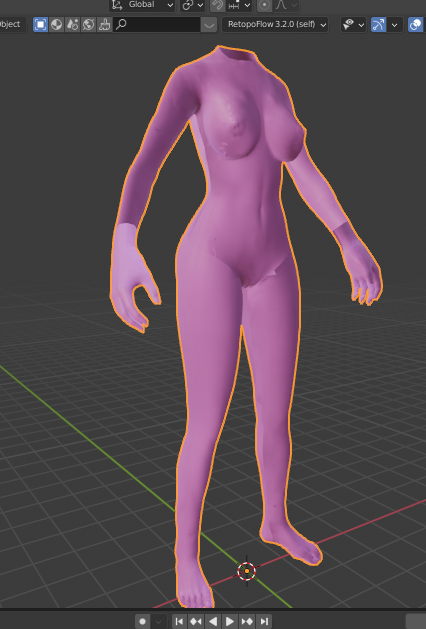426x629 pixels.
Task: Open the Global transform orientation dropdown
Action: (x=142, y=5)
